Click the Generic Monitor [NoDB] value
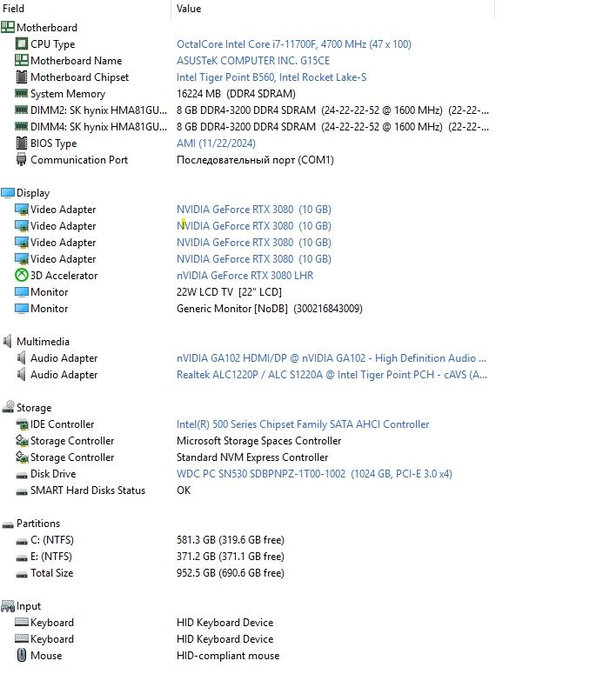The width and height of the screenshot is (616, 674). tap(270, 309)
